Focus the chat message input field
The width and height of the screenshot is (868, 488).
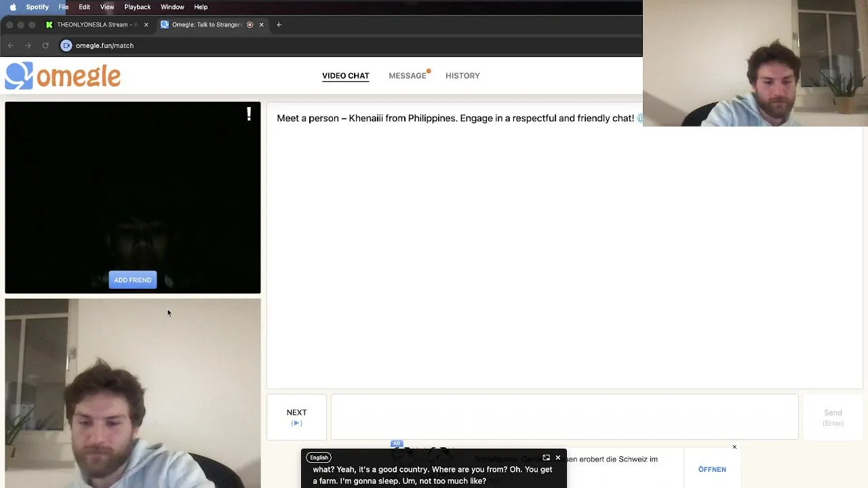point(564,417)
